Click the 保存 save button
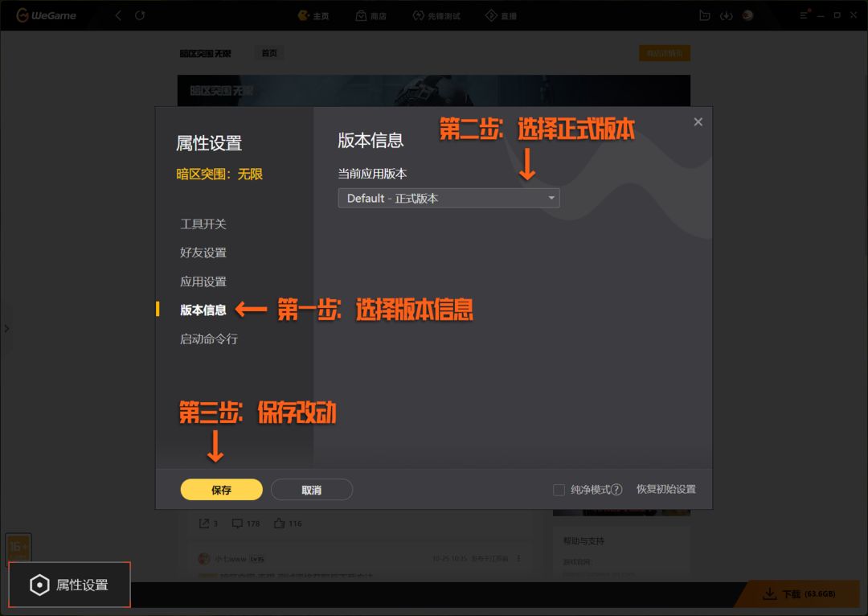Viewport: 868px width, 616px height. [222, 490]
